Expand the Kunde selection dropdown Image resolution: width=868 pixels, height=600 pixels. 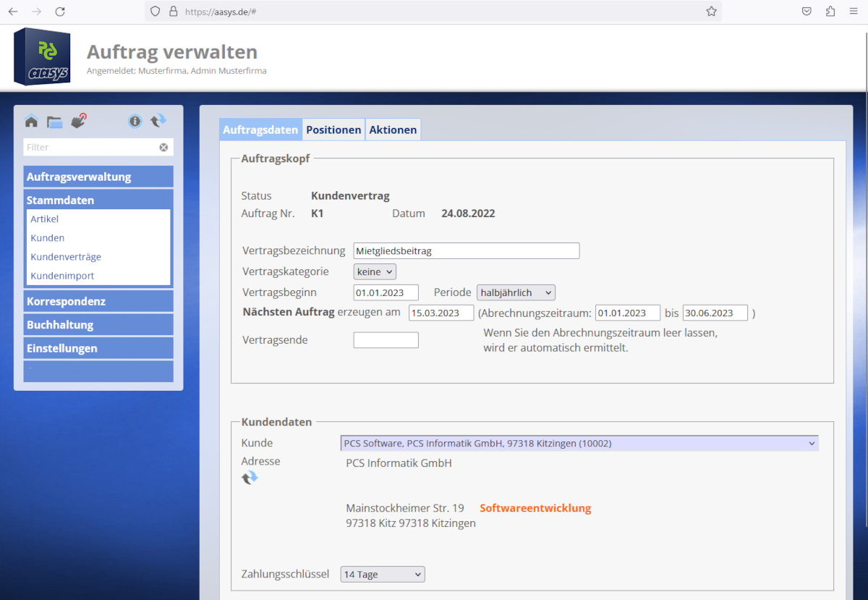click(x=579, y=443)
